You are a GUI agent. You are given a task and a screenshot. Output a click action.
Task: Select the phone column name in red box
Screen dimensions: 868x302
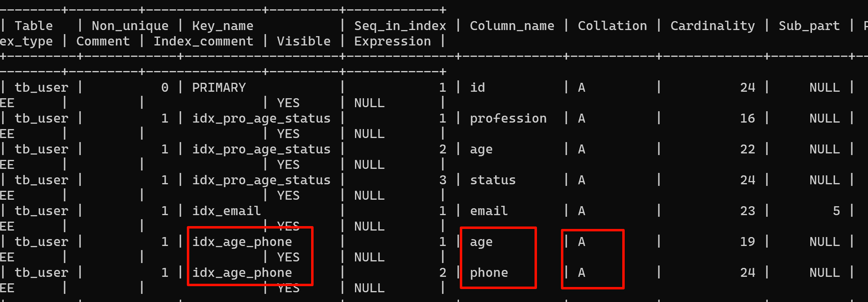click(x=489, y=273)
